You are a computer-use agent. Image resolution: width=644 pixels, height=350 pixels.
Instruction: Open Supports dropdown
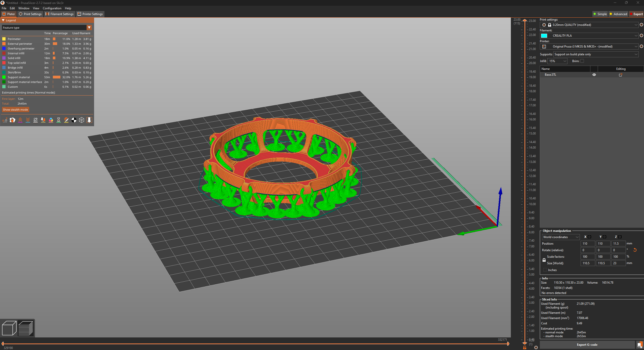(596, 54)
